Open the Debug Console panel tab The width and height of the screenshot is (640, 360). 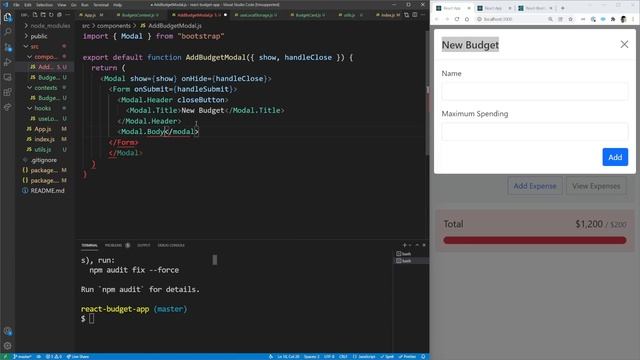[x=171, y=245]
